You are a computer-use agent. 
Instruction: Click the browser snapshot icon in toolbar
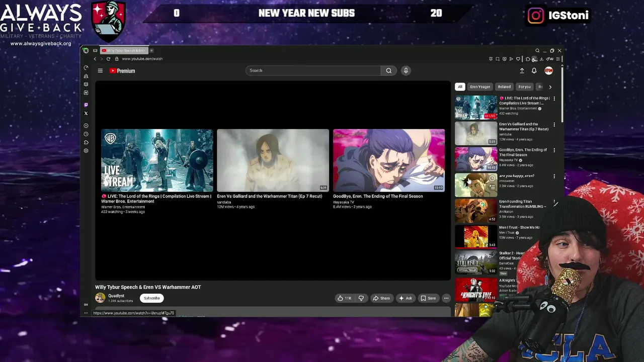pos(498,59)
